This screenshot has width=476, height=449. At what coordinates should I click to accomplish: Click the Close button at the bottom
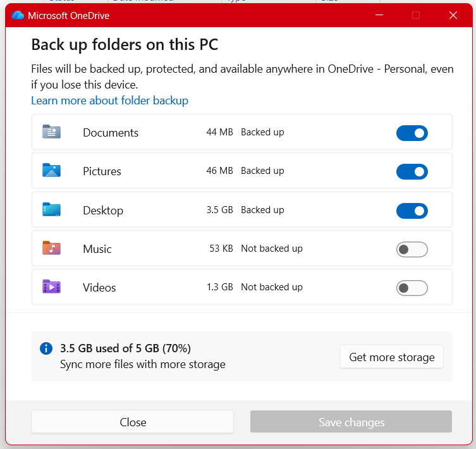133,422
